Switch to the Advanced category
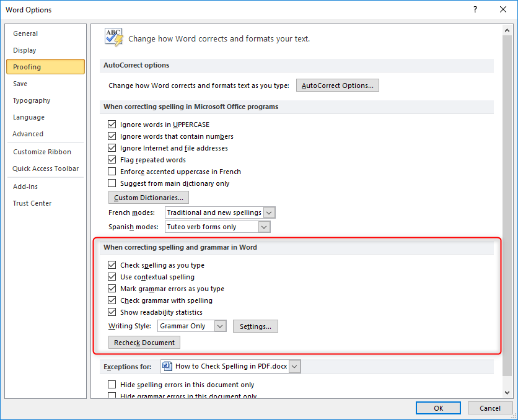The height and width of the screenshot is (420, 518). (28, 134)
